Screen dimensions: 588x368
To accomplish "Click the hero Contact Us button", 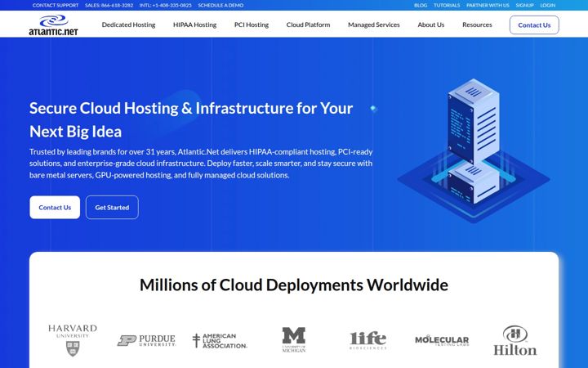I will click(x=55, y=207).
